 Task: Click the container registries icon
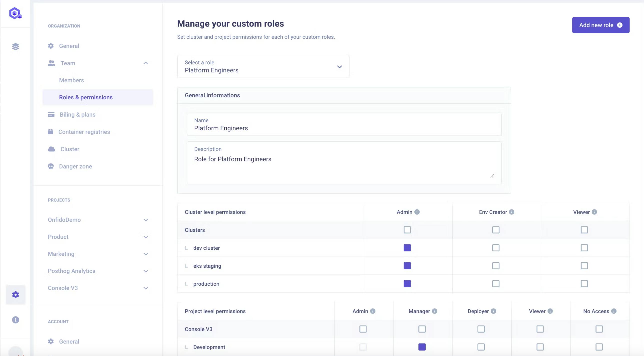51,132
